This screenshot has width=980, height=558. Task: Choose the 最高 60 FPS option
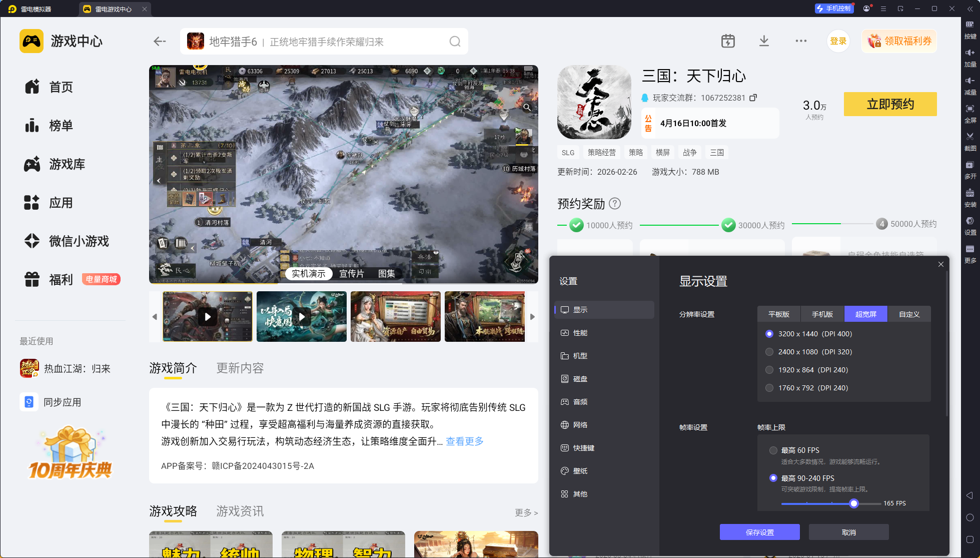tap(773, 450)
